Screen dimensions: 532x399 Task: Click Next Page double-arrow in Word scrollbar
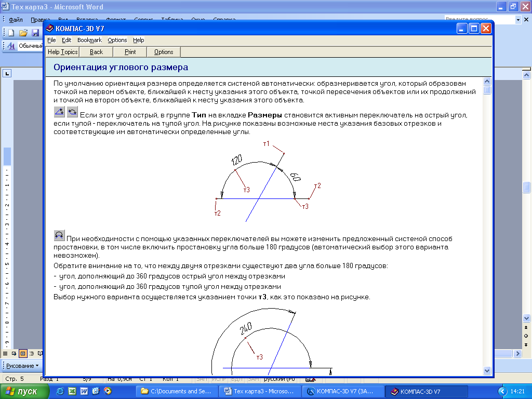(526, 345)
